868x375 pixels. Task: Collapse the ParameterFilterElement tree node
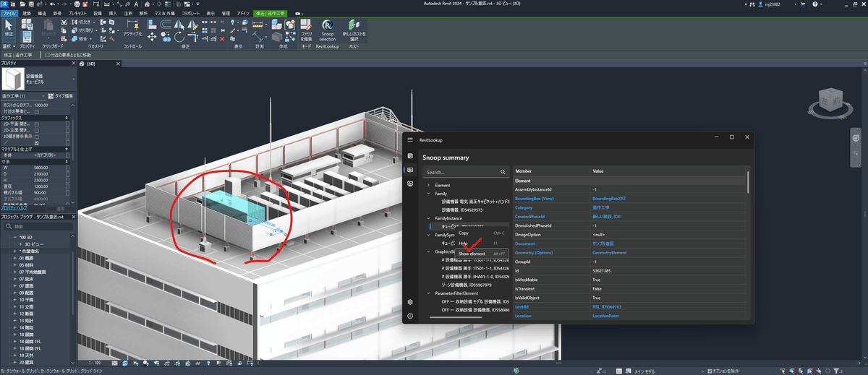tap(429, 293)
